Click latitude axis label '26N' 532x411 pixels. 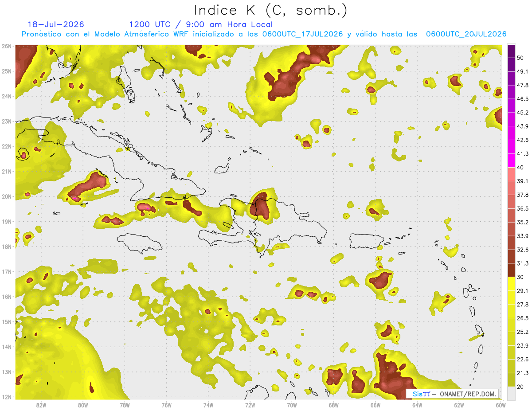7,46
